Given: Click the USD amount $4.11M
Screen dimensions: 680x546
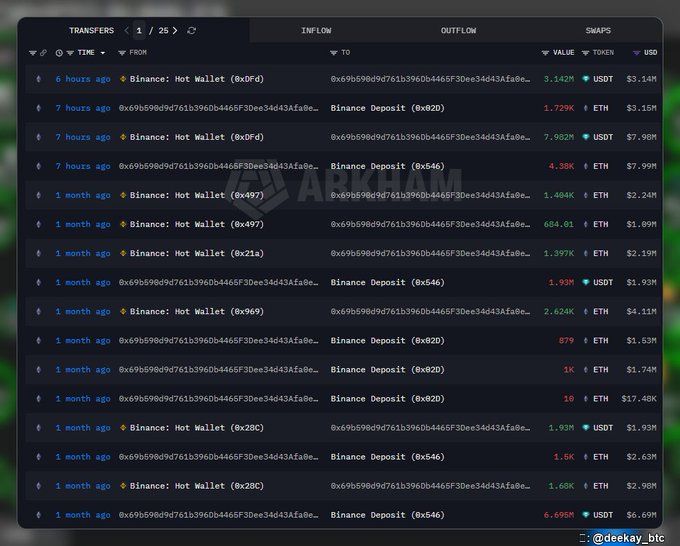Looking at the screenshot, I should (641, 311).
